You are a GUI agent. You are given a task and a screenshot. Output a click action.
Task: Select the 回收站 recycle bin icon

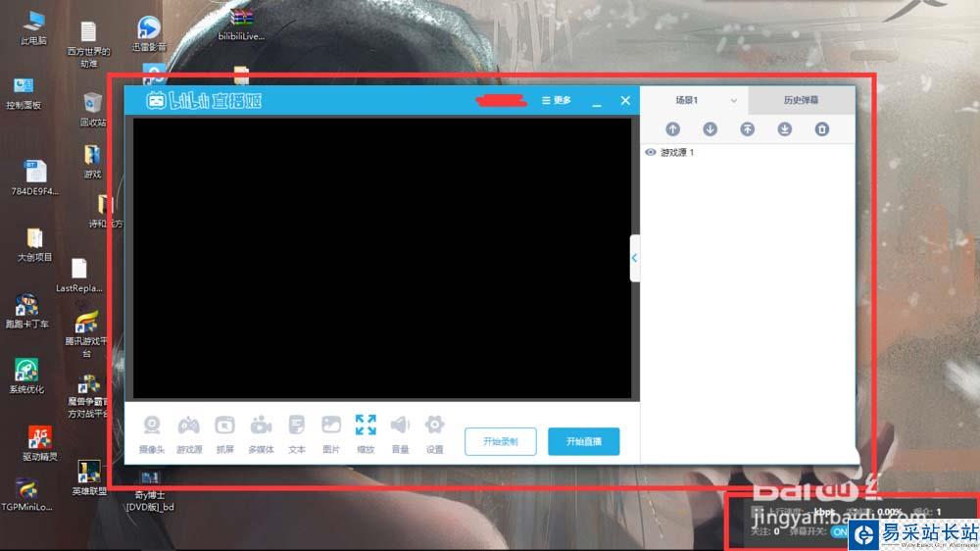pyautogui.click(x=92, y=110)
